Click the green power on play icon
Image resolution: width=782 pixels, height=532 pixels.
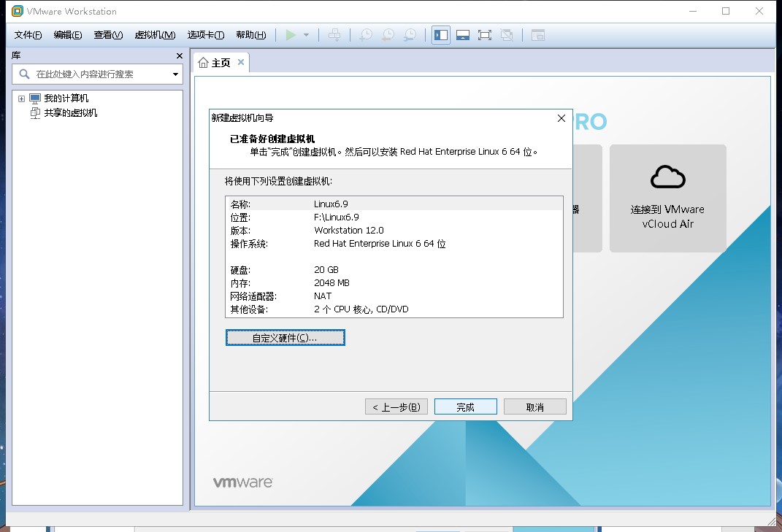291,35
